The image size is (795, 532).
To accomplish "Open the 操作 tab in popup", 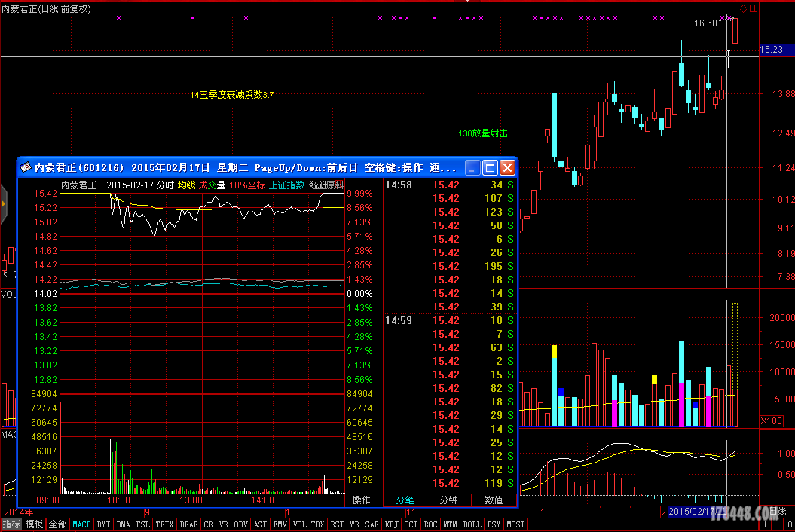I will (361, 500).
